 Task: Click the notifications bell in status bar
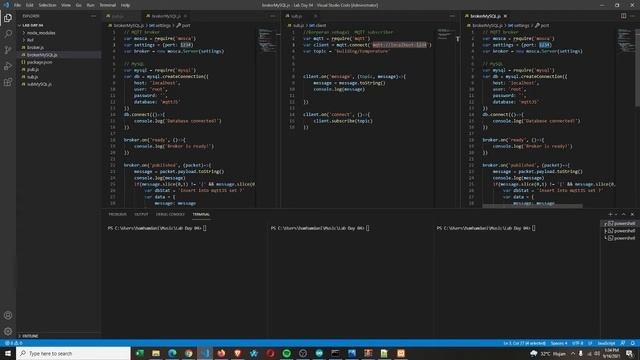point(633,343)
